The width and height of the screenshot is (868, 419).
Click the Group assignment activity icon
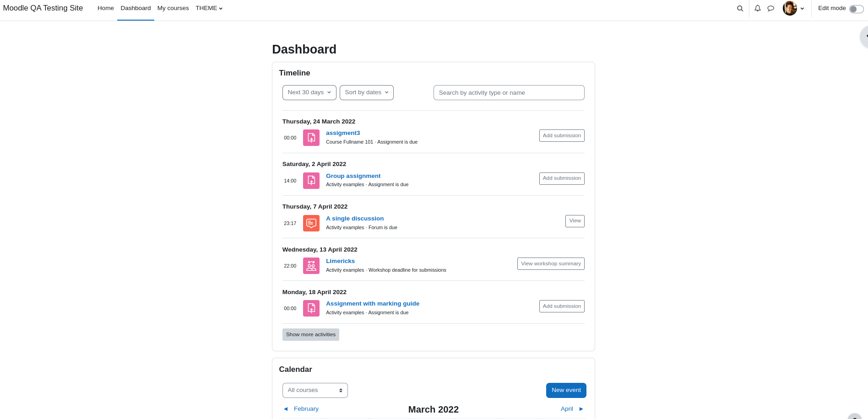[311, 181]
